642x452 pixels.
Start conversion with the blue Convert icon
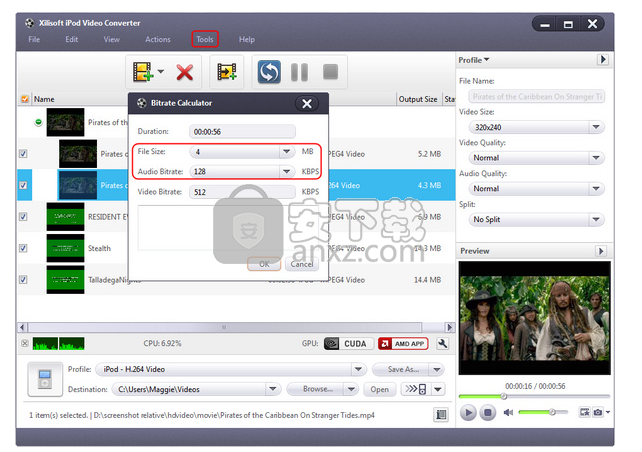[269, 72]
